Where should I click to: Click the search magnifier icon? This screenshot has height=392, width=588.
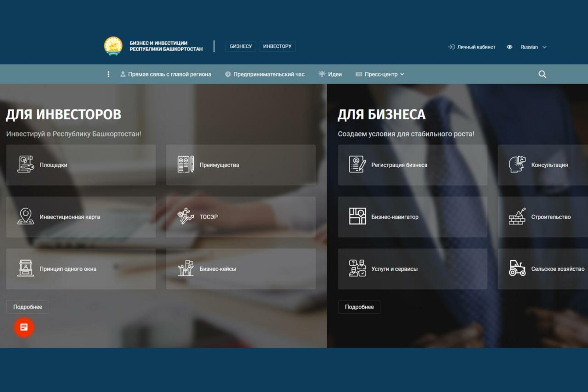coord(542,74)
